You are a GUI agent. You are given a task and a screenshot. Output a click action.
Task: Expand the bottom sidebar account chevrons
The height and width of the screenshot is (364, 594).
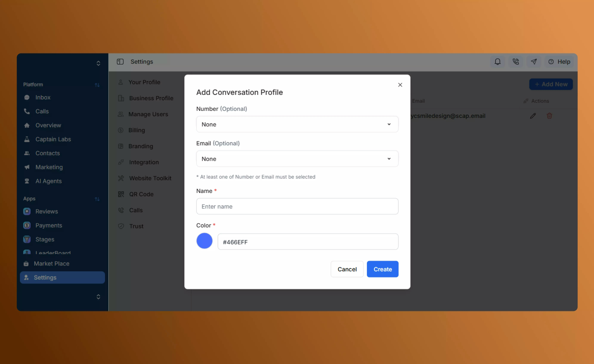(x=98, y=297)
